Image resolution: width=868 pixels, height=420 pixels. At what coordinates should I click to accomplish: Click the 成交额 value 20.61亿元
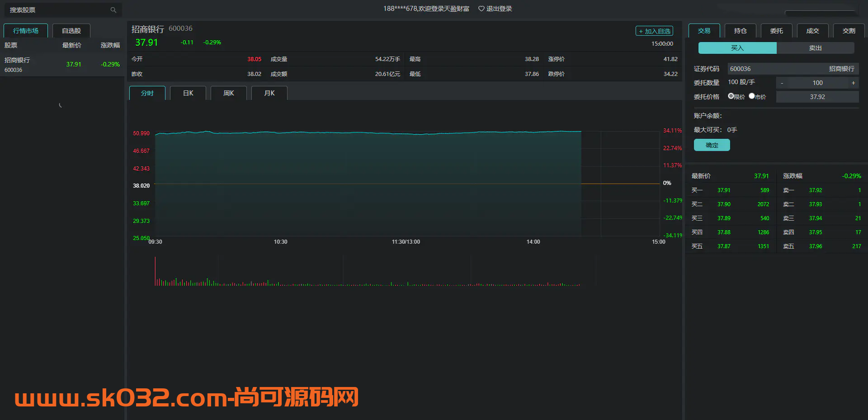click(x=387, y=74)
